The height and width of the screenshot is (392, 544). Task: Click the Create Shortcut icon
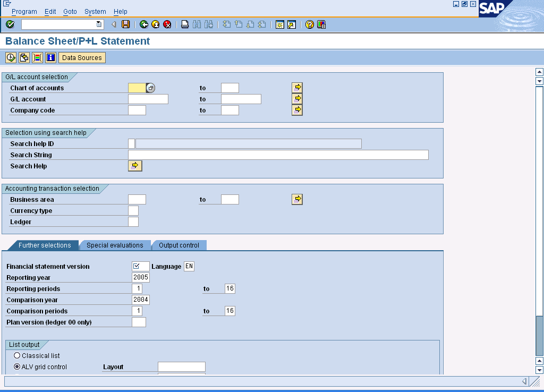292,24
